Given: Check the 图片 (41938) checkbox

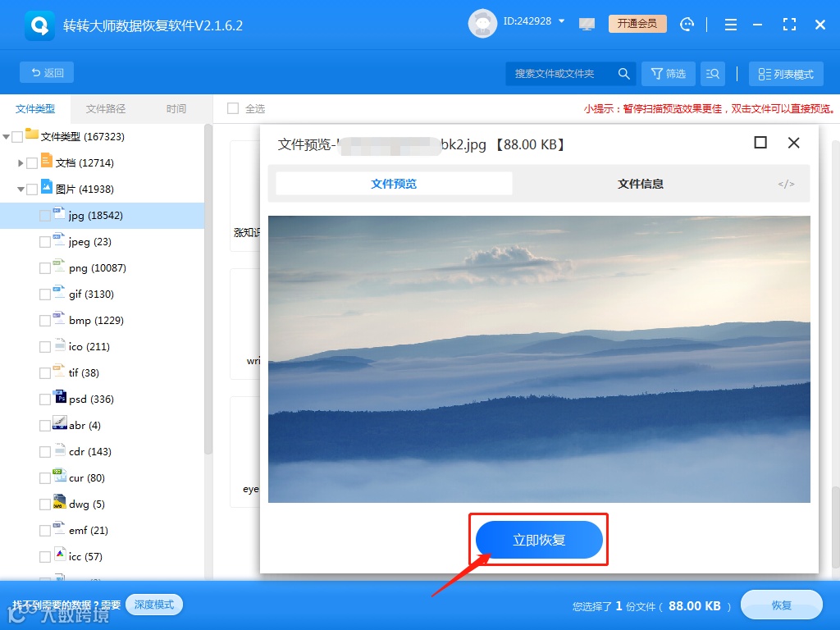Looking at the screenshot, I should pyautogui.click(x=32, y=189).
